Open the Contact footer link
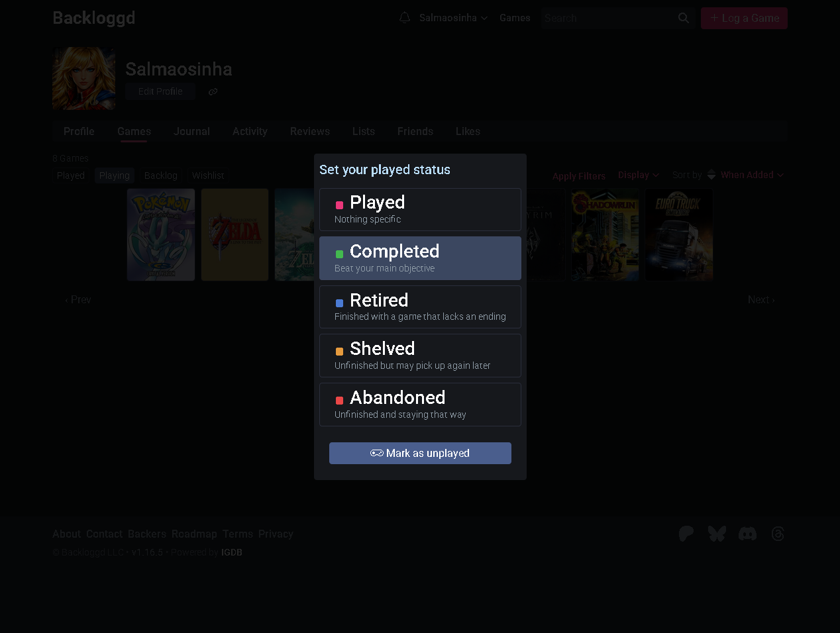 click(x=105, y=534)
